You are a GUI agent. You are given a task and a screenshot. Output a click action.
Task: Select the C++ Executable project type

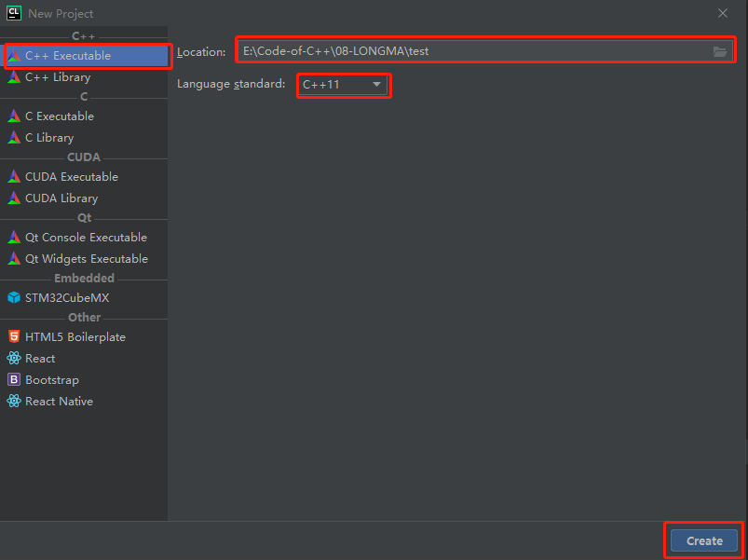click(x=84, y=56)
